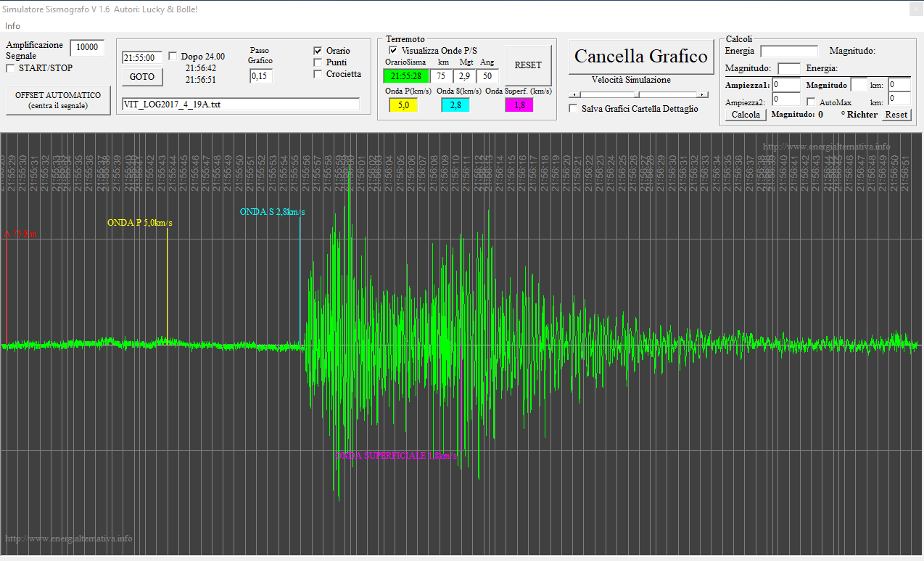The height and width of the screenshot is (561, 924).
Task: Click the Calcoli Reset button
Action: point(896,115)
